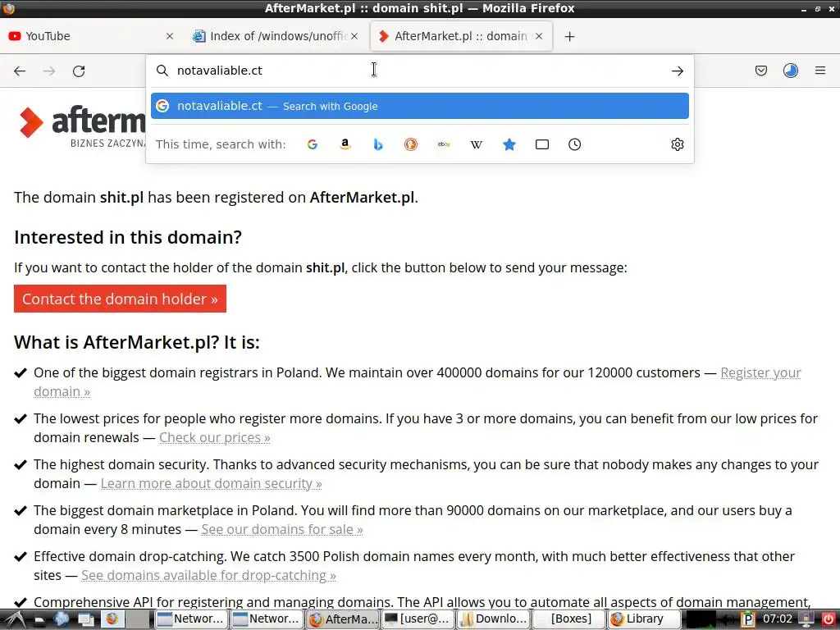Click the 07:02 taskbar clock

[777, 619]
